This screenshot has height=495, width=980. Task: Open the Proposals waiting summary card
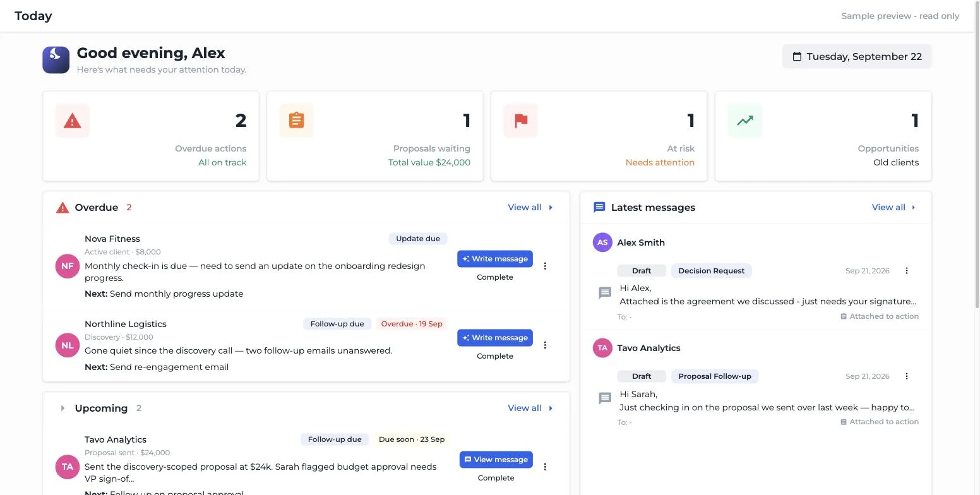click(x=375, y=136)
